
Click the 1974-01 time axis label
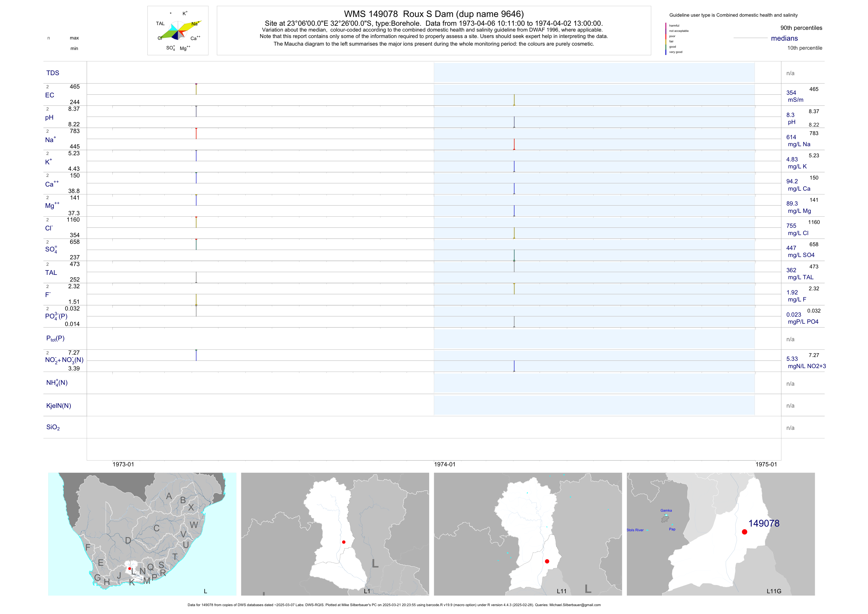(x=445, y=464)
